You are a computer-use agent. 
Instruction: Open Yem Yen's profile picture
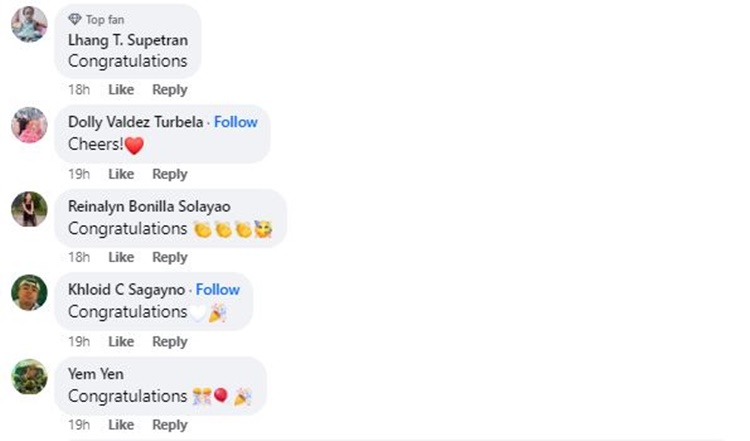(29, 377)
